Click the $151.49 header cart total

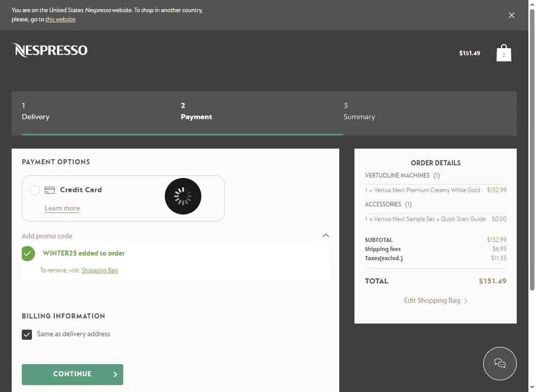tap(470, 53)
